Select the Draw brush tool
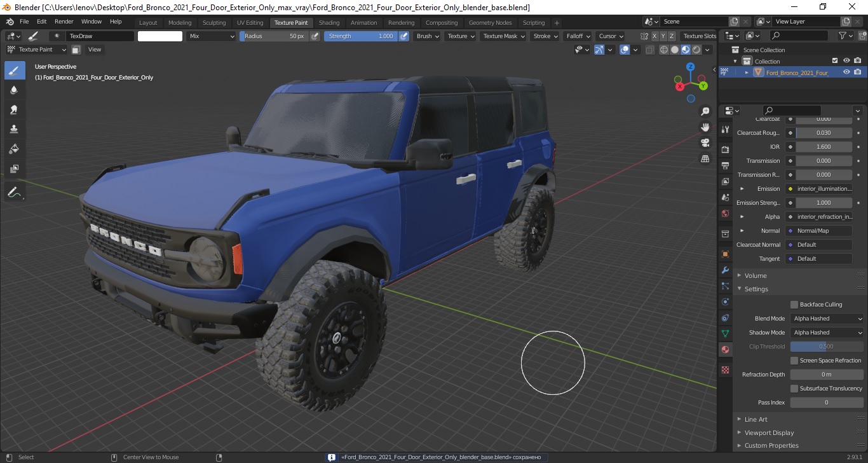 pyautogui.click(x=15, y=70)
